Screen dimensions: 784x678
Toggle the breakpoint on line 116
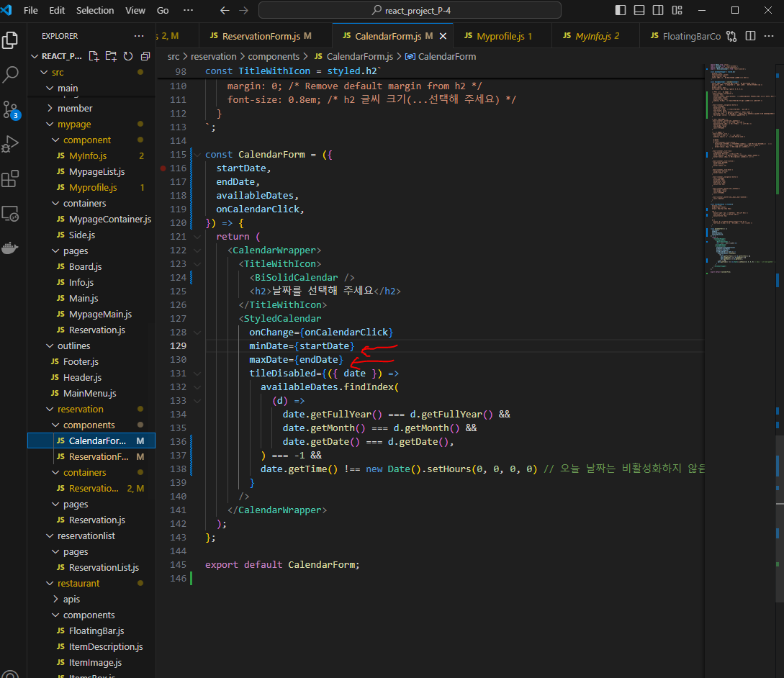pyautogui.click(x=163, y=168)
